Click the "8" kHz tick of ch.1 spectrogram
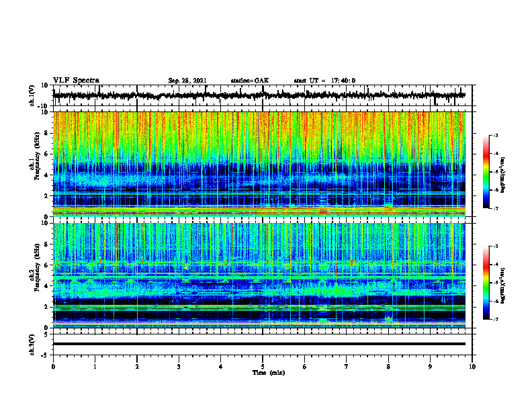 [46, 133]
